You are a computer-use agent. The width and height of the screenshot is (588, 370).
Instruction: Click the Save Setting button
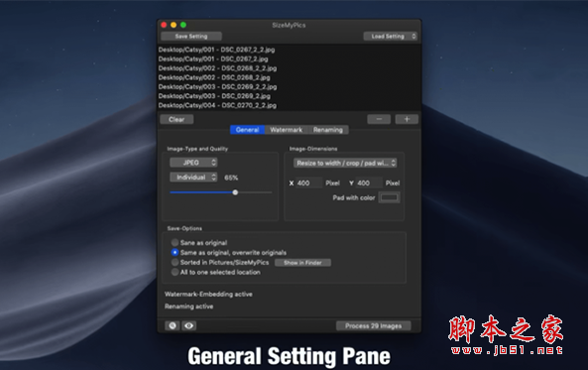(x=191, y=37)
